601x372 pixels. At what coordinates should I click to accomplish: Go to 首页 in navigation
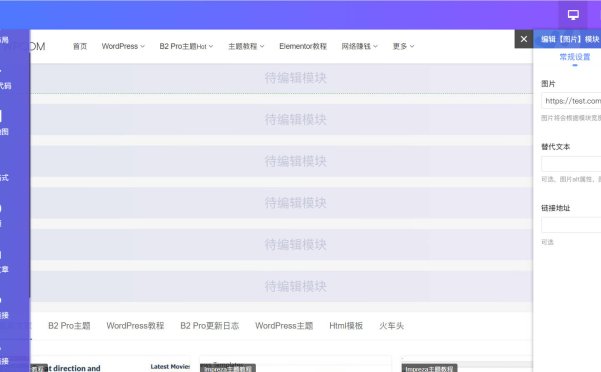pos(80,46)
